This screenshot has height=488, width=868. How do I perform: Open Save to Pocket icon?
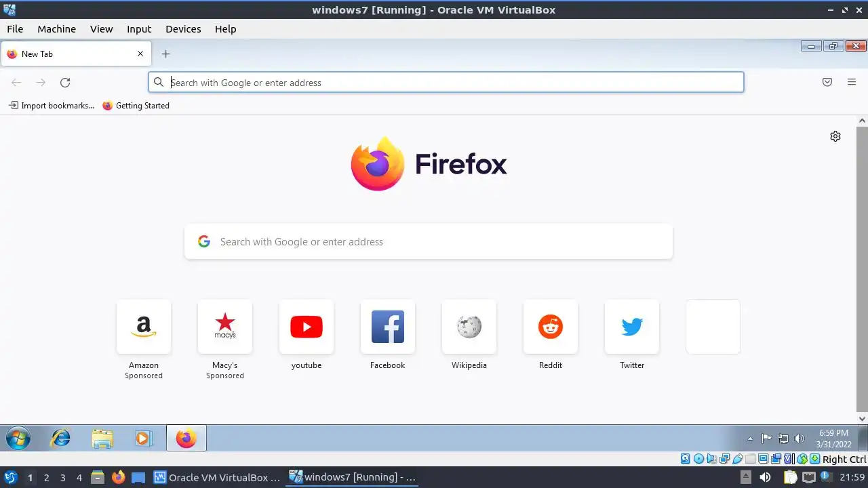(827, 83)
